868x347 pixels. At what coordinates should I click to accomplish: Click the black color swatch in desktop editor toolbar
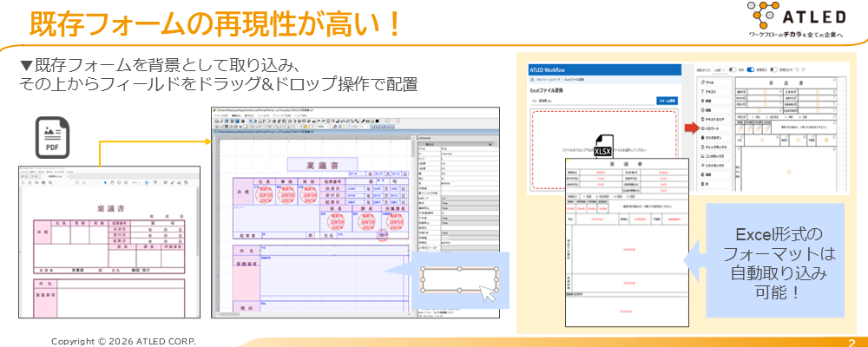(378, 121)
